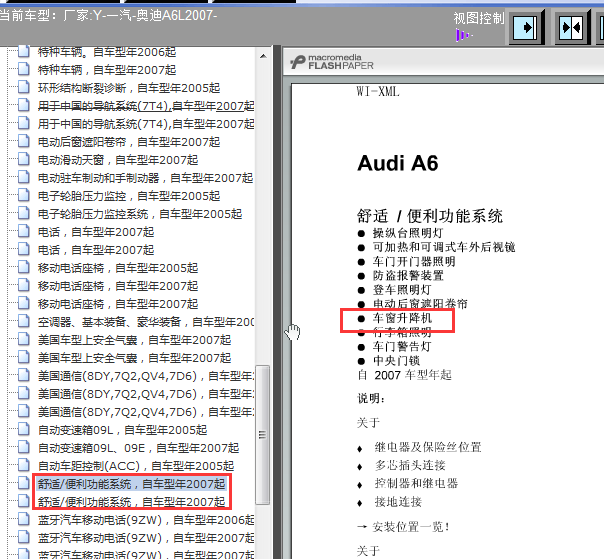This screenshot has width=604, height=559.
Task: Click 车门警告灯 item
Action: [402, 346]
